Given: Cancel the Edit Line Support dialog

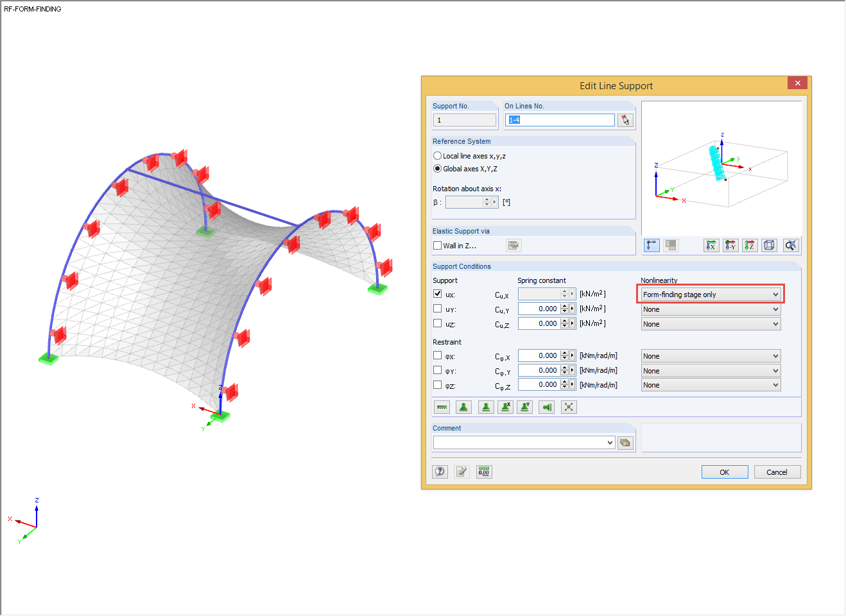Looking at the screenshot, I should (x=777, y=472).
